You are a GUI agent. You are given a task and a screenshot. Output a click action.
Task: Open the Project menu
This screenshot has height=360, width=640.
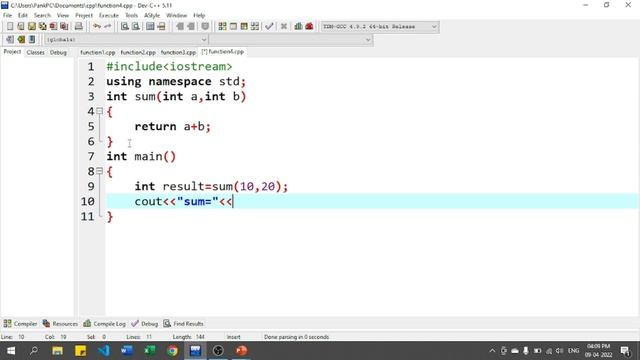tap(84, 15)
